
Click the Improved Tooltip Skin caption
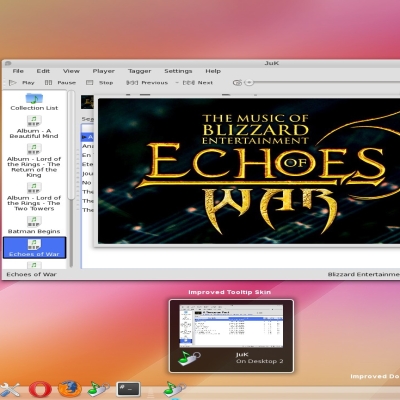pyautogui.click(x=229, y=292)
